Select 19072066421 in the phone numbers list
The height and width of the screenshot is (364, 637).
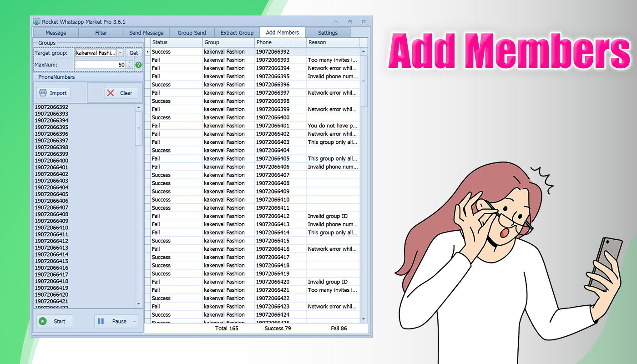[x=51, y=301]
